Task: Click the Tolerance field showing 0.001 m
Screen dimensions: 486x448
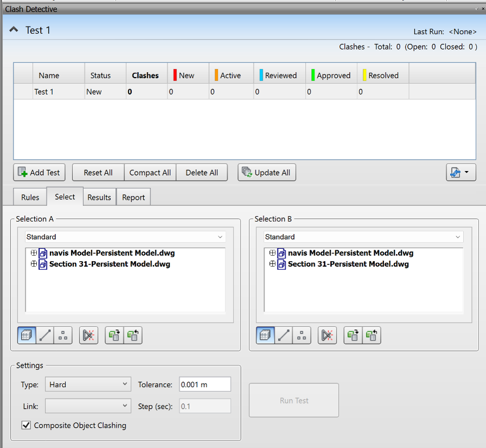Action: (x=205, y=384)
